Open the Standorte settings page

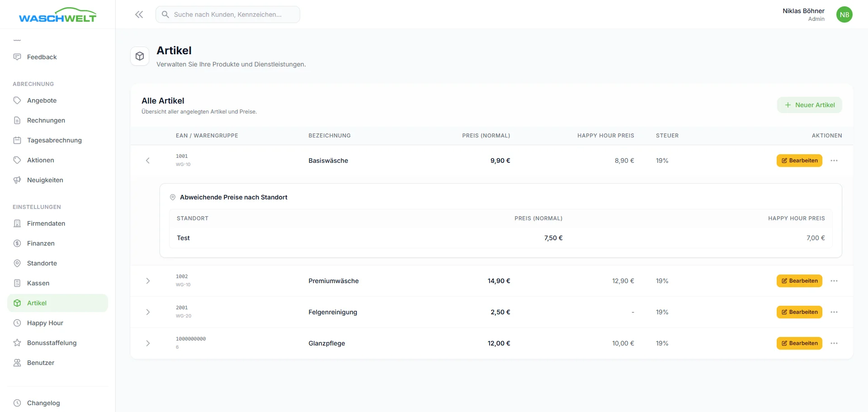[42, 263]
